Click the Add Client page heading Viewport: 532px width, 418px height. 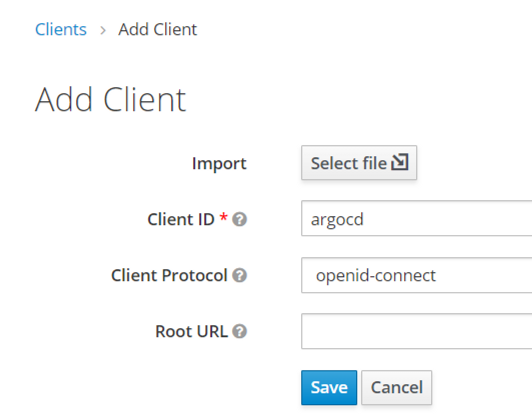coord(111,99)
